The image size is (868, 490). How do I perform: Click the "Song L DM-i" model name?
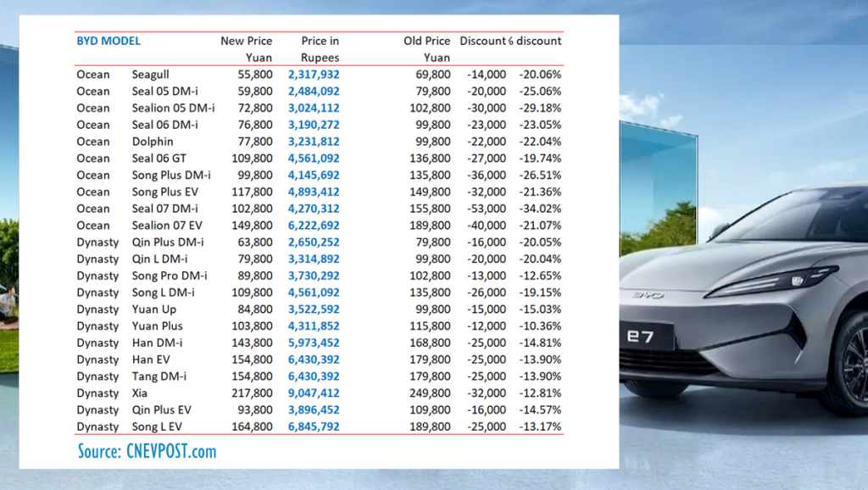point(164,292)
